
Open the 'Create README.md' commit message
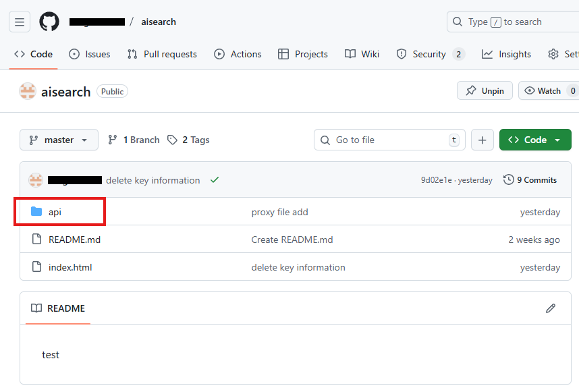(292, 240)
